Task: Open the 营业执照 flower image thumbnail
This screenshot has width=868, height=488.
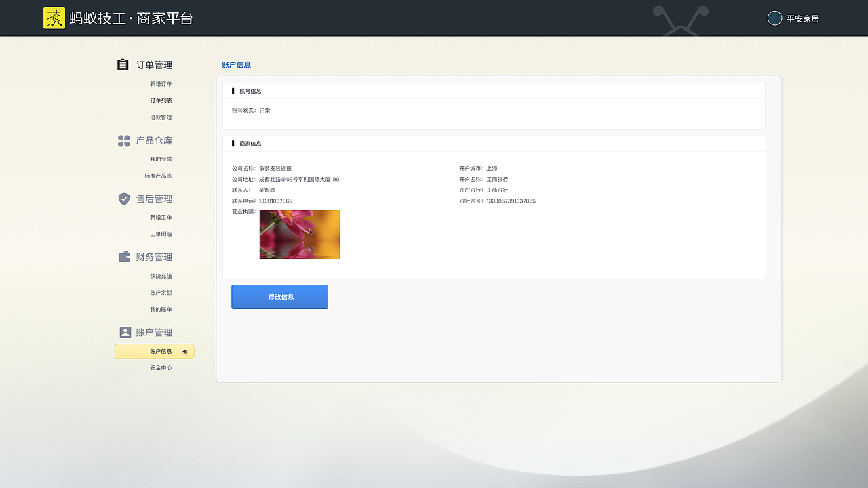Action: coord(299,235)
